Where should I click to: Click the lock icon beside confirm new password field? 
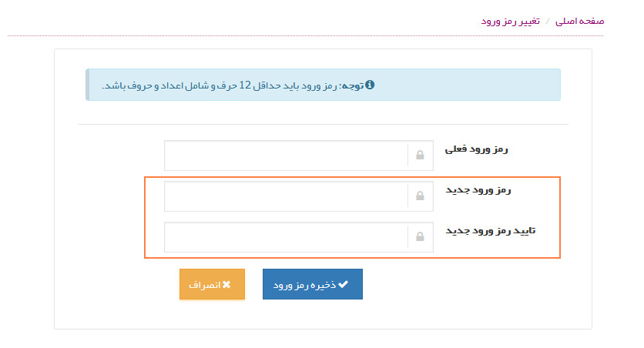[420, 237]
